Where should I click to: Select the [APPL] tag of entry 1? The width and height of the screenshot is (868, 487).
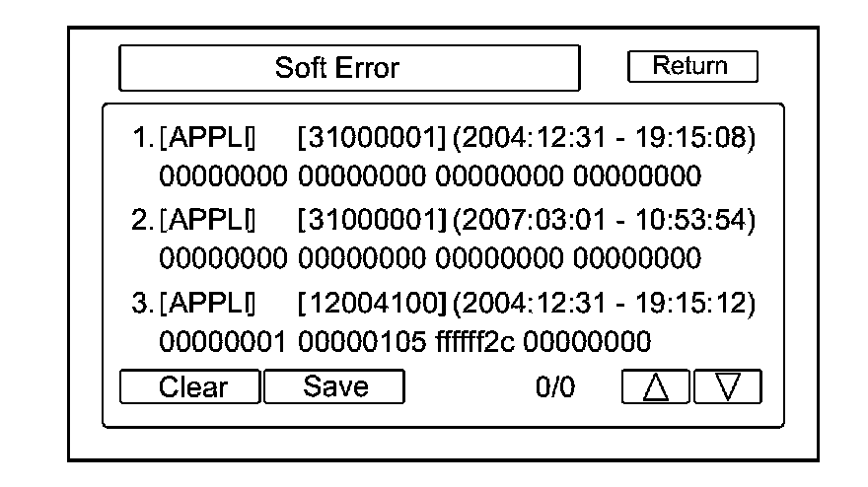click(x=207, y=138)
